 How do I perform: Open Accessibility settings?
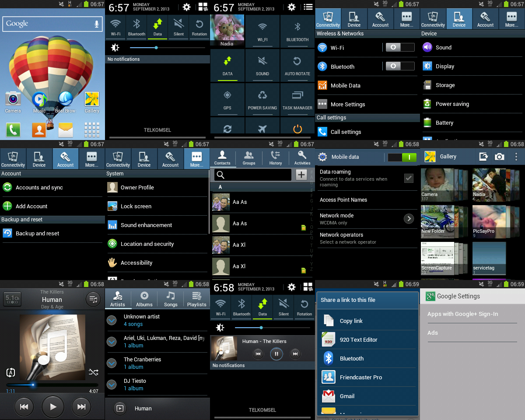(x=157, y=262)
